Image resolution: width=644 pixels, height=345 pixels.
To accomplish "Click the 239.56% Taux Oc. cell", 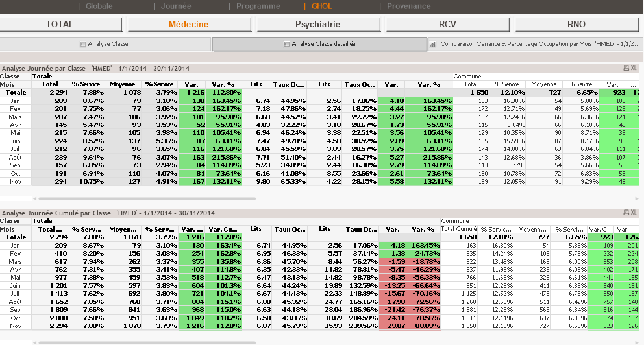I will click(360, 326).
